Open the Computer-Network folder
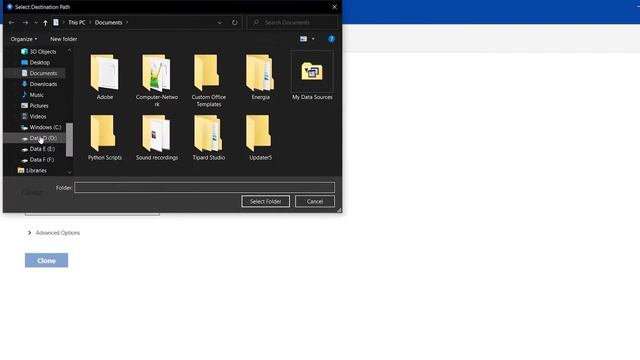This screenshot has height=360, width=640. (157, 80)
